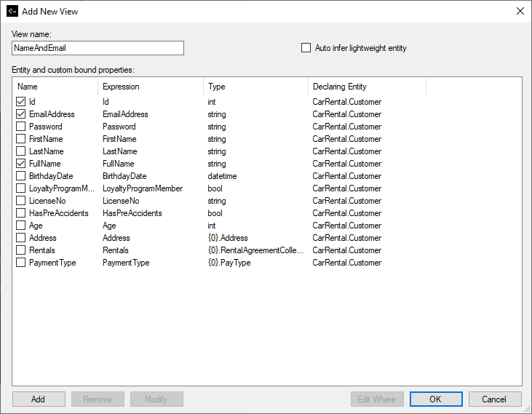Check the Address property checkbox
Viewport: 532px width, 414px height.
(x=20, y=238)
